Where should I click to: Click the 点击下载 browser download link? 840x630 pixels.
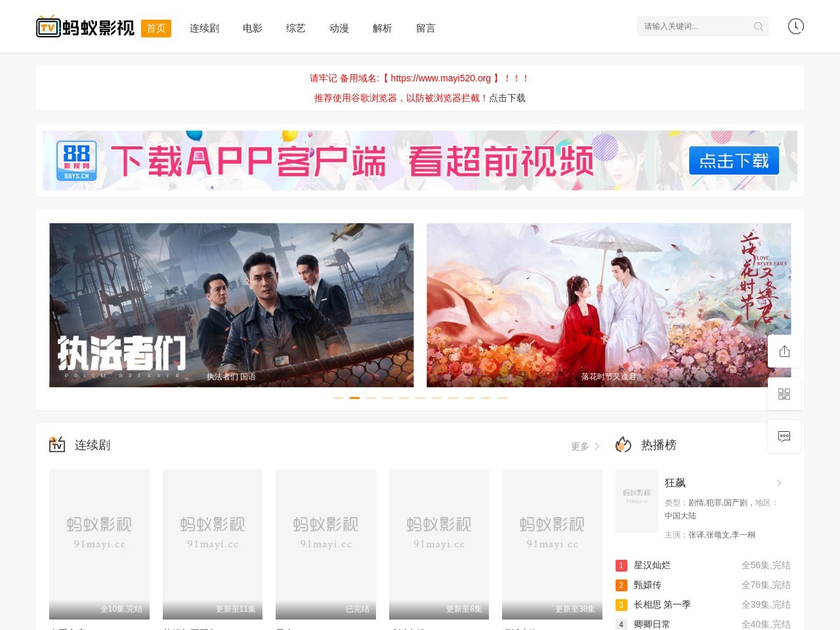[x=507, y=98]
